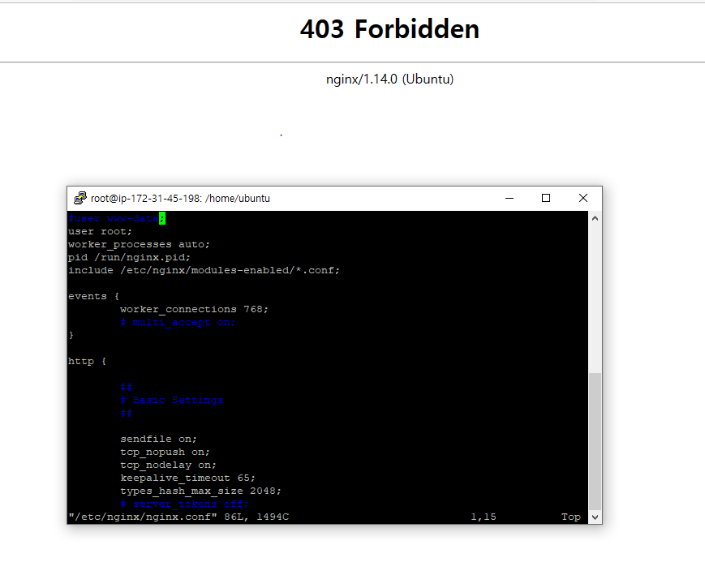
Task: Click the 'nginx/1.14.0 (Ubuntu)' text
Action: click(389, 79)
